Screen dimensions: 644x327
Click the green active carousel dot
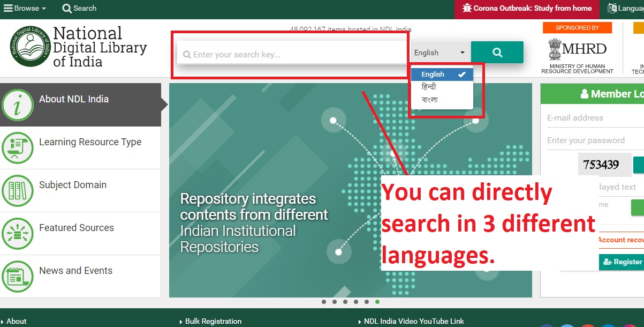pyautogui.click(x=377, y=302)
